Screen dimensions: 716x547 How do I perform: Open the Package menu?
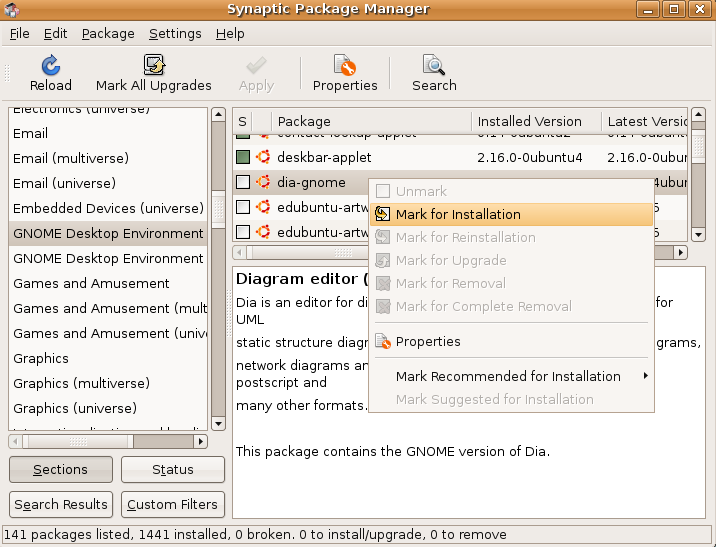[108, 34]
